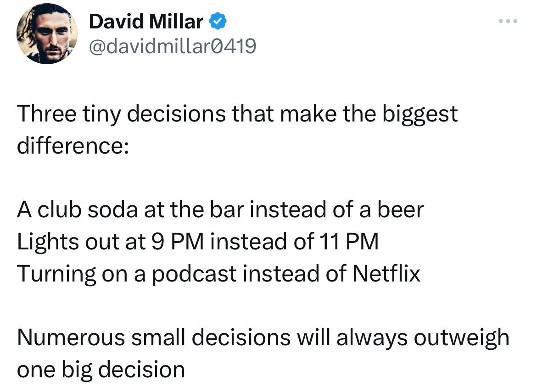The width and height of the screenshot is (537, 392).
Task: Click the "9 PM" time text
Action: (178, 242)
